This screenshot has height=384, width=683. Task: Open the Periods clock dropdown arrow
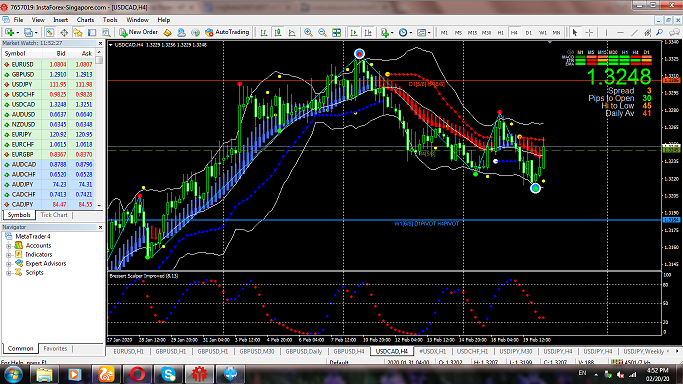click(x=410, y=33)
